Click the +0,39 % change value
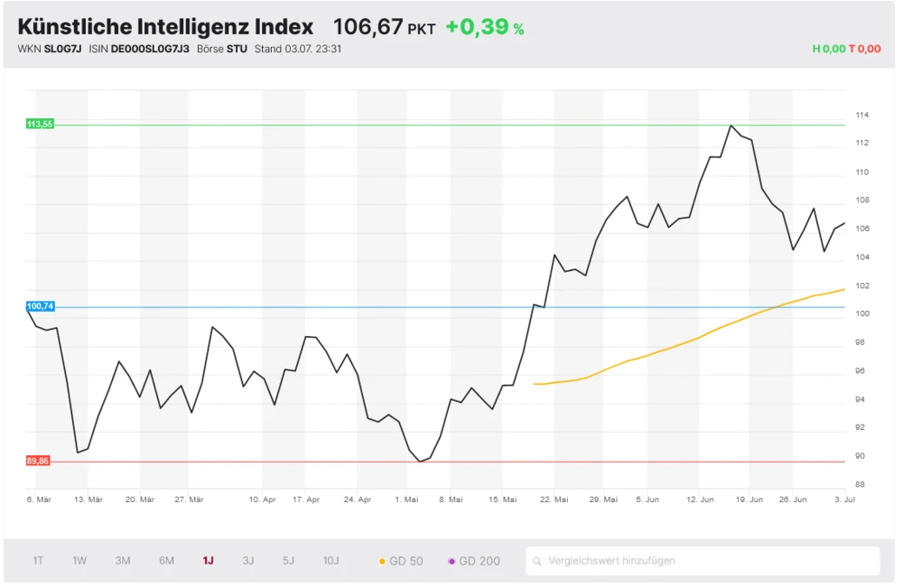 484,27
